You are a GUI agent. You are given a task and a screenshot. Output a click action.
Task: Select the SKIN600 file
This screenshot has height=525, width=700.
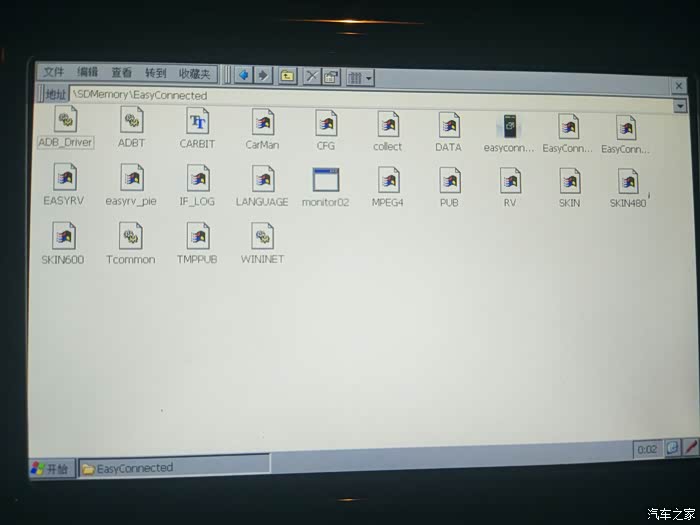point(63,243)
